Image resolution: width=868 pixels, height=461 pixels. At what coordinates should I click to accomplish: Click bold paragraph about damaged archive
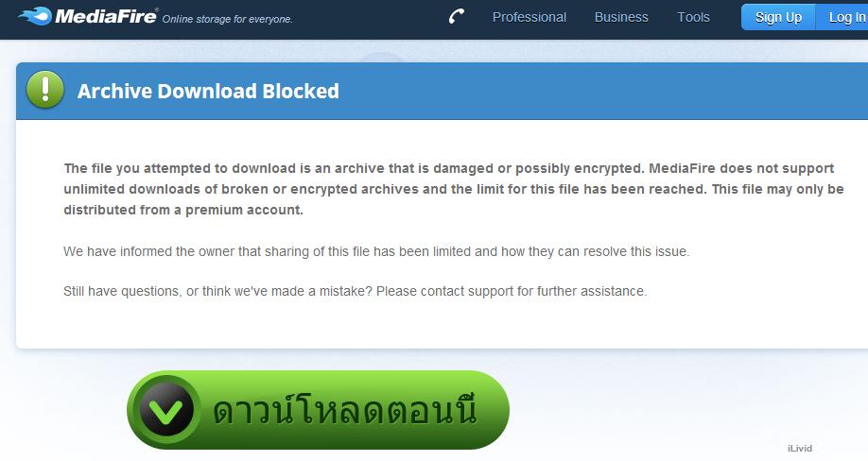453,189
